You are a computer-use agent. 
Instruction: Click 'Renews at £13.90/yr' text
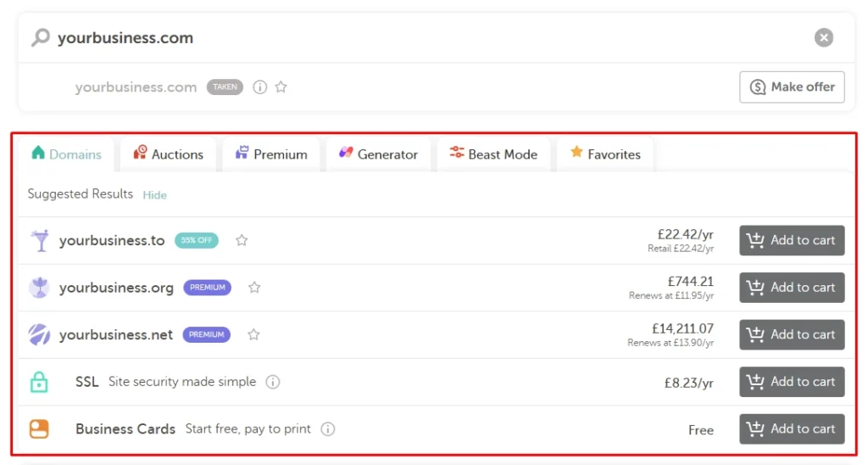click(670, 343)
